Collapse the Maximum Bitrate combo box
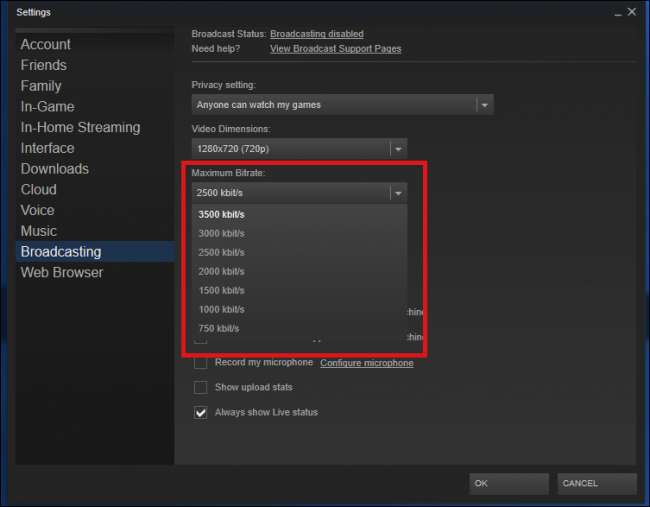The image size is (650, 507). pos(299,193)
